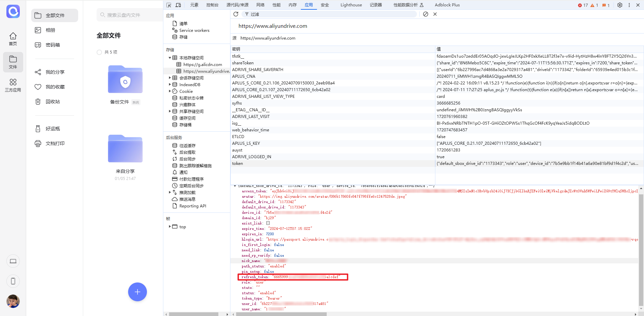Image resolution: width=644 pixels, height=316 pixels.
Task: Switch to the 控制台 Console tab
Action: (x=212, y=5)
